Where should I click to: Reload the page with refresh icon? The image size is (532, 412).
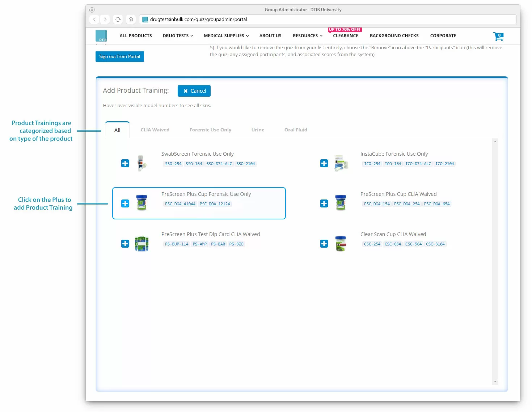click(118, 19)
